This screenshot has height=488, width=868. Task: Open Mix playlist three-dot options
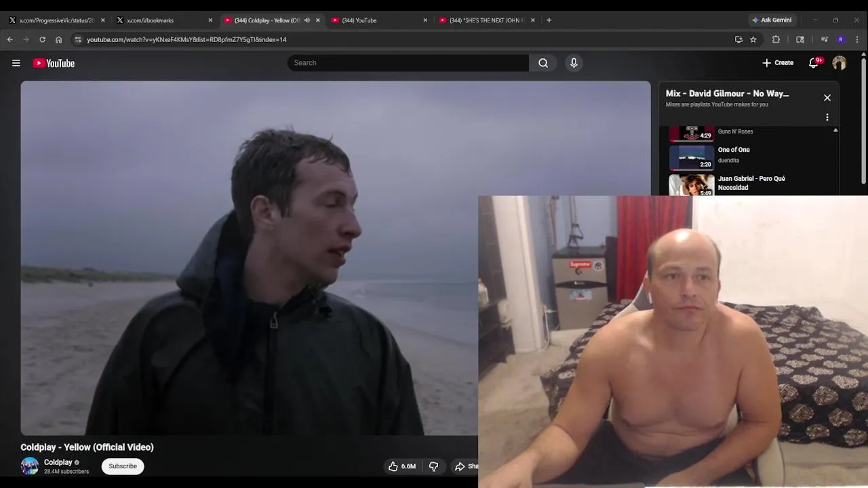(827, 117)
